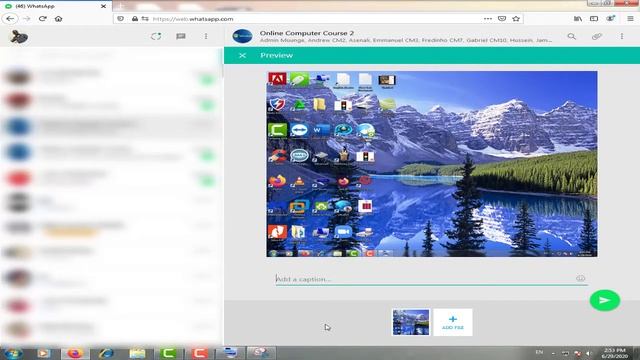
Task: Click the WhatsApp Status icon
Action: tap(156, 36)
